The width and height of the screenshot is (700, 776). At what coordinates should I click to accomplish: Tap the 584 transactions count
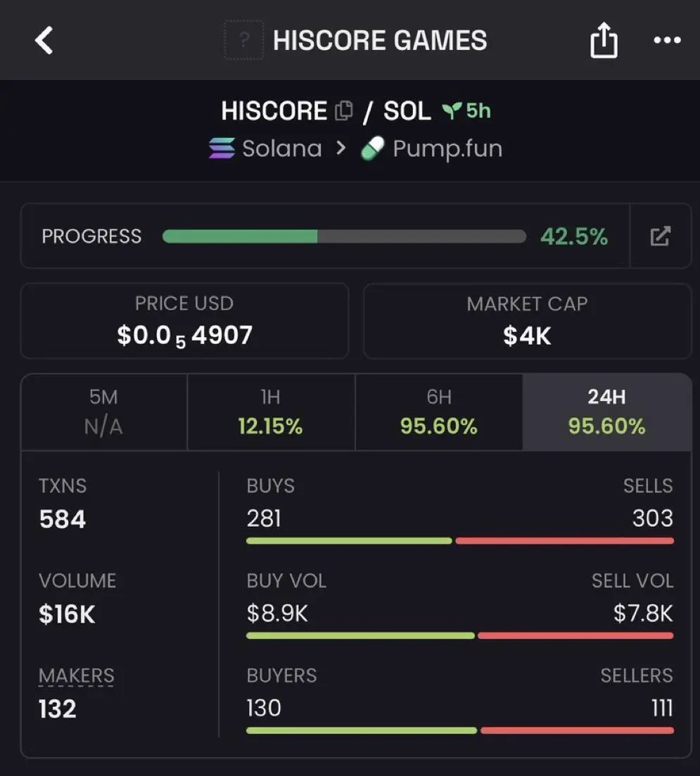pos(63,519)
